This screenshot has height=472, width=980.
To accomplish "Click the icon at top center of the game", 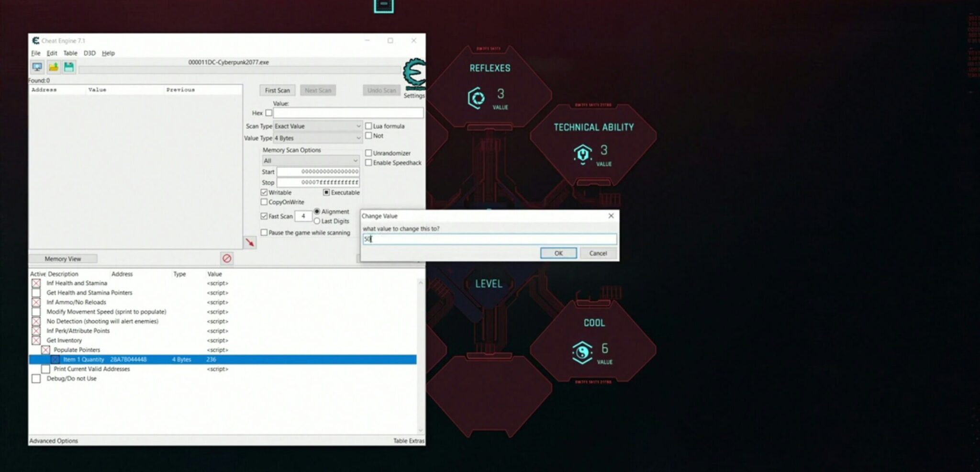I will (384, 6).
